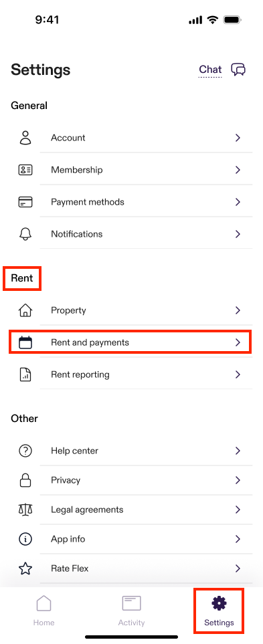Open the Rent reporting chevron arrow
This screenshot has height=644, width=263.
[x=238, y=374]
